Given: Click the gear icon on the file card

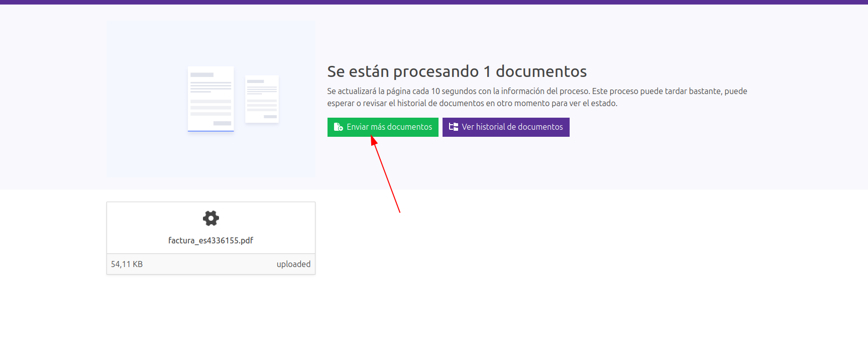Looking at the screenshot, I should click(211, 218).
